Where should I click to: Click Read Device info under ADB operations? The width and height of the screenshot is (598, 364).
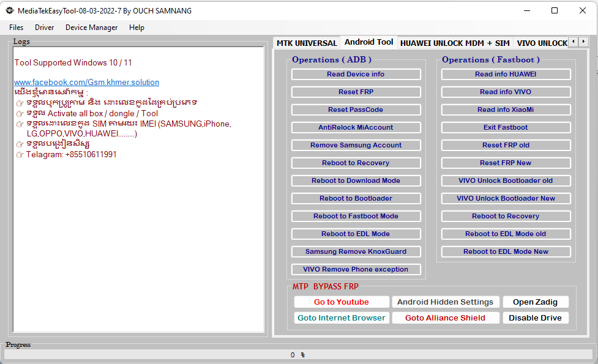click(x=356, y=74)
